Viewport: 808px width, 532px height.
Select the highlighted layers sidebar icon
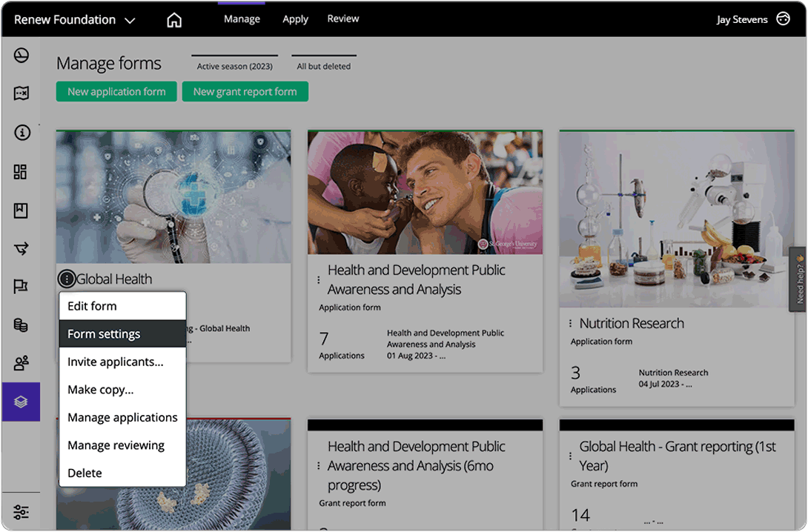(x=21, y=402)
